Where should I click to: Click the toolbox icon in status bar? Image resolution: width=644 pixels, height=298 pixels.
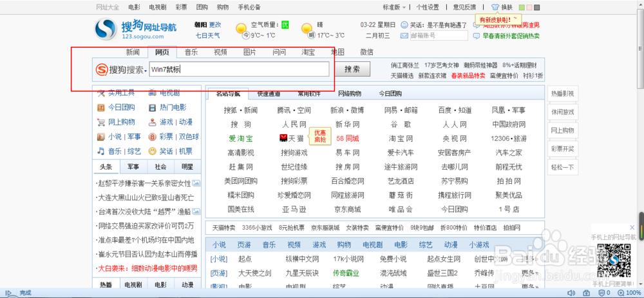tap(586, 293)
